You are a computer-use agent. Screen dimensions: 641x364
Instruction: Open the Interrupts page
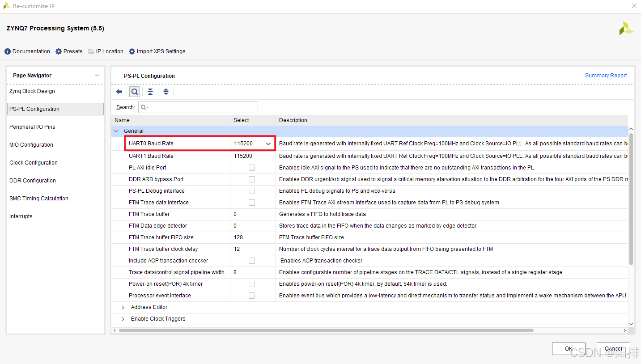[21, 216]
